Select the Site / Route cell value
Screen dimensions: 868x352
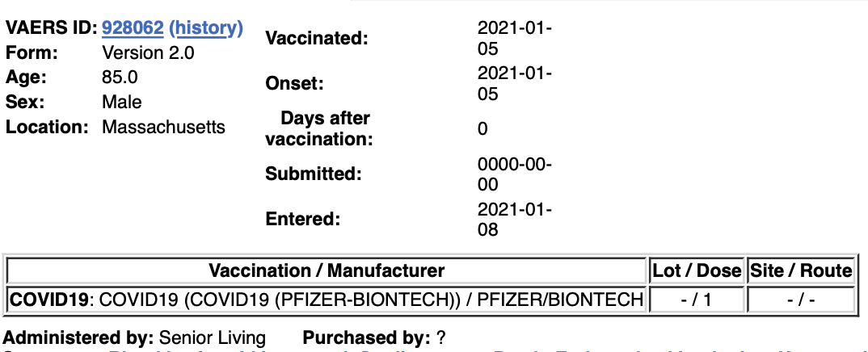coord(801,300)
